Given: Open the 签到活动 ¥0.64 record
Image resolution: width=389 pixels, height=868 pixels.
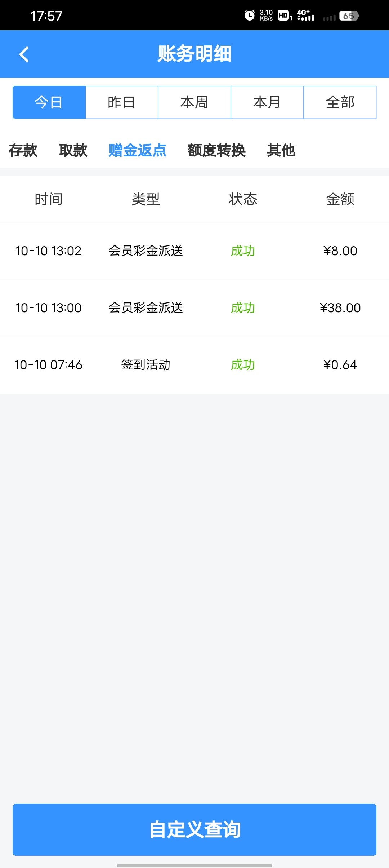Looking at the screenshot, I should 194,365.
